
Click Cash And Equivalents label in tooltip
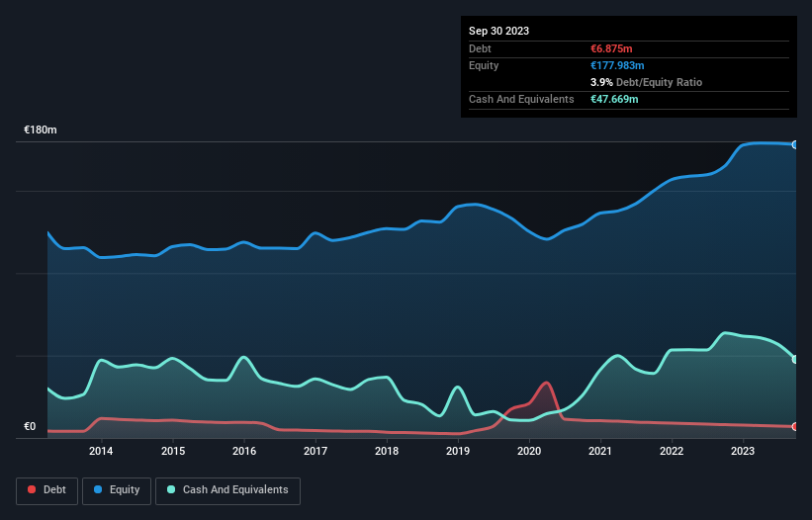click(x=521, y=99)
